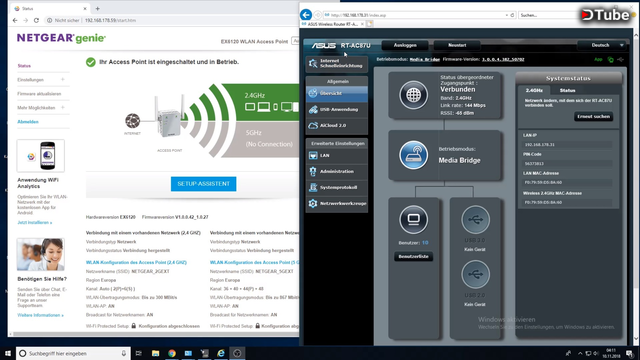Click the Systemprotokoll icon

pos(313,187)
